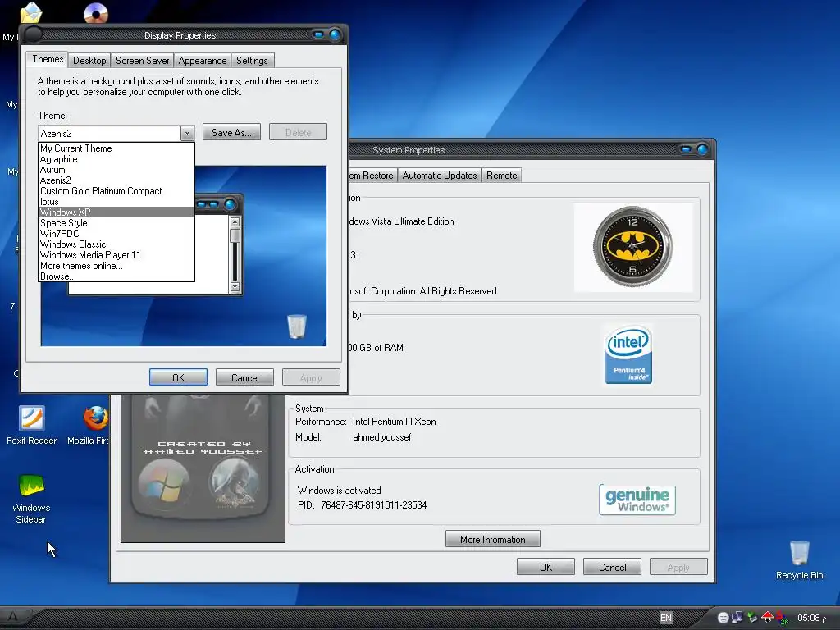Select the Recycle Bin desktop icon
Viewport: 840px width, 630px height.
[799, 559]
